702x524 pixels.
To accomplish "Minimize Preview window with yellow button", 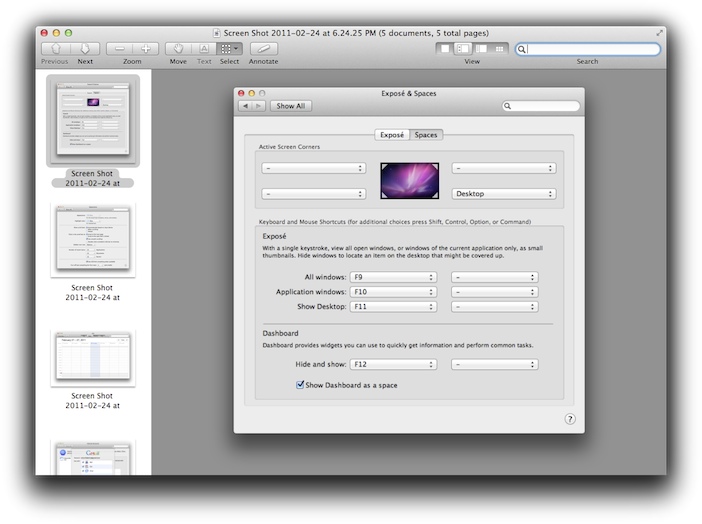I will click(x=56, y=33).
